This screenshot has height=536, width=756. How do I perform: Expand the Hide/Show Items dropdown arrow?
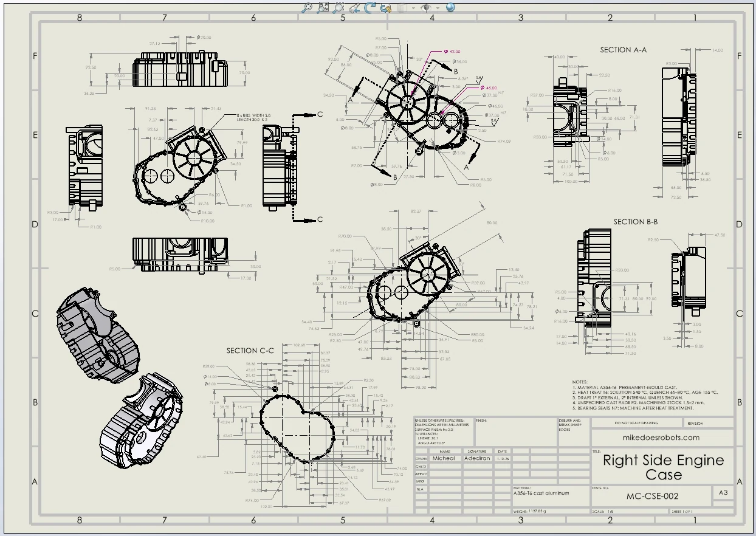438,8
